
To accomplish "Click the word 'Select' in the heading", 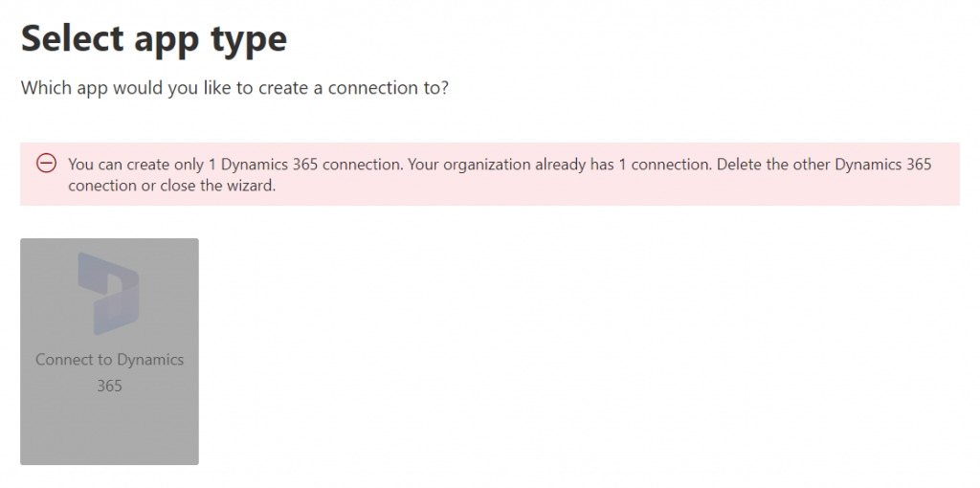I will coord(72,37).
